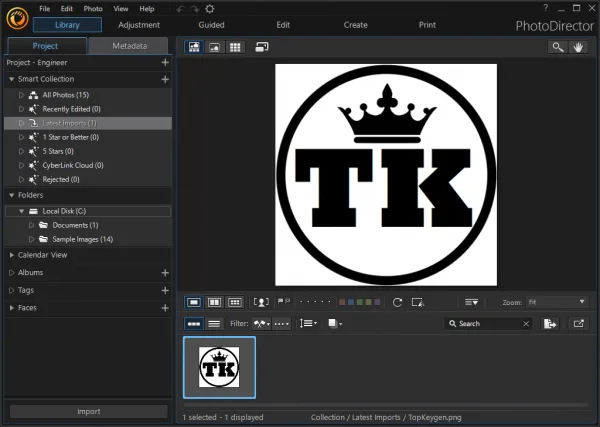Collapse the Smart Collection section
Image resolution: width=600 pixels, height=427 pixels.
click(x=11, y=79)
